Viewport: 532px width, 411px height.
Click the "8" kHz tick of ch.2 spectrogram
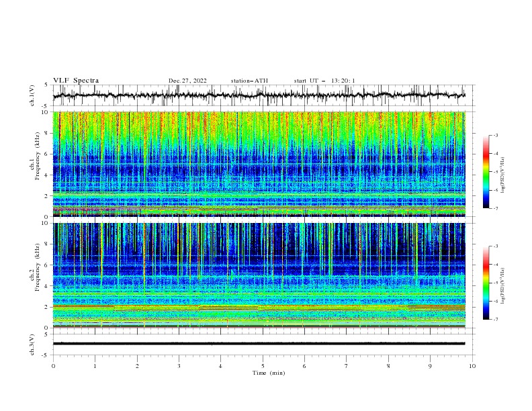[48, 244]
